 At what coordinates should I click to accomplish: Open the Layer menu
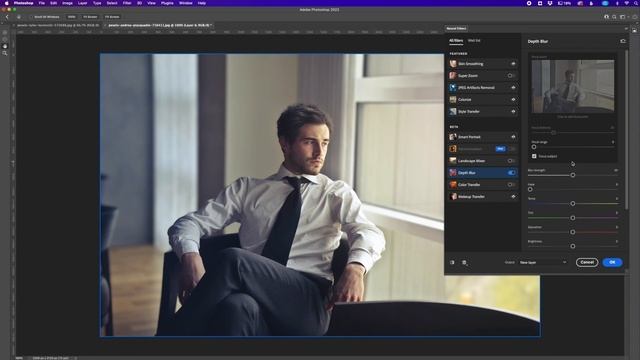click(x=82, y=3)
